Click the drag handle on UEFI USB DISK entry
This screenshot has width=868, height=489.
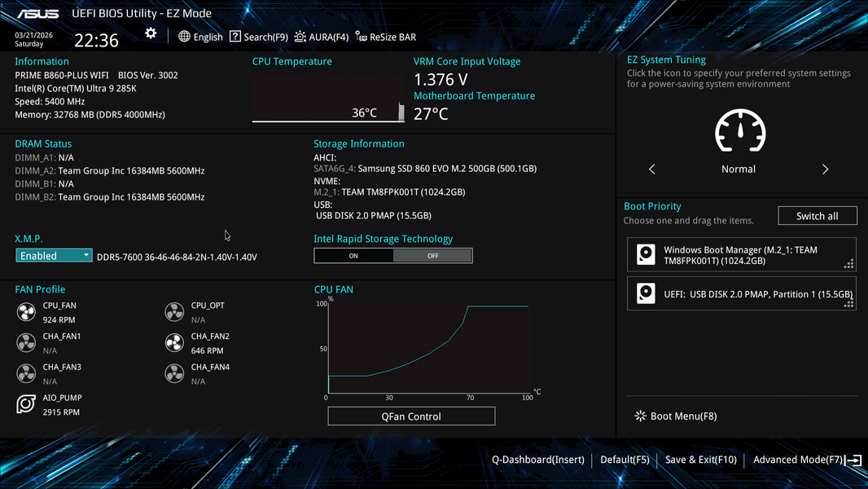(848, 303)
